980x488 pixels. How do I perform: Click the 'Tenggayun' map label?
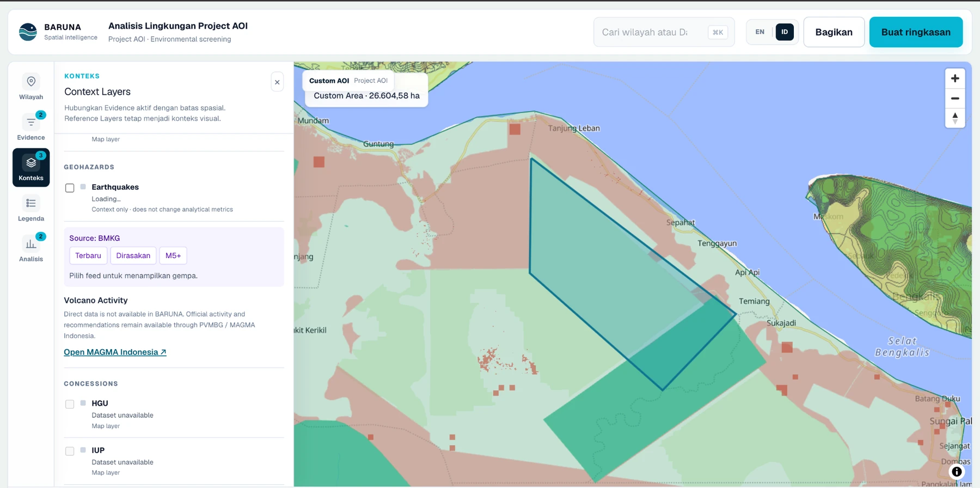tap(718, 243)
